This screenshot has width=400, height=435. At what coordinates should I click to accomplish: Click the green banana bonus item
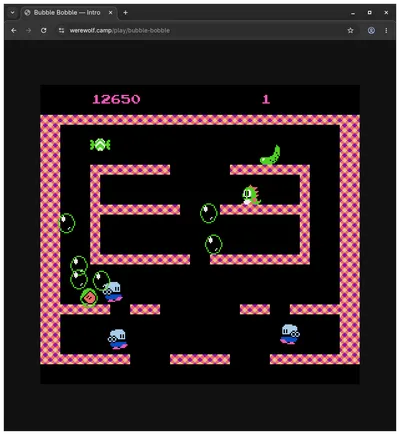tap(270, 155)
